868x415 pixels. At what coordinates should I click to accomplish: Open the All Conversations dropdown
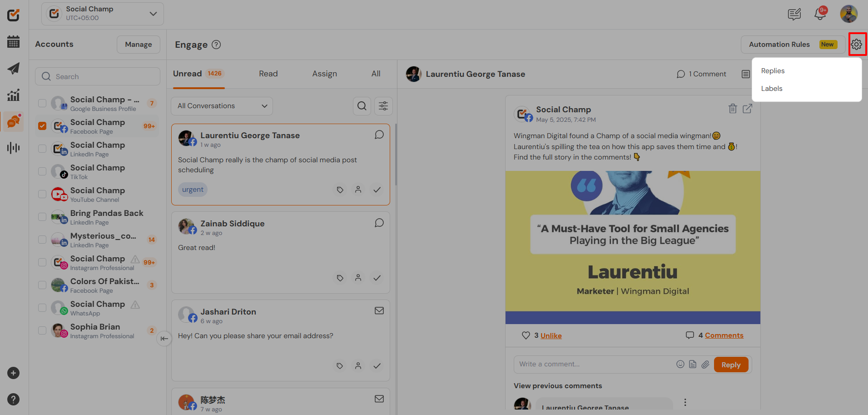coord(222,106)
